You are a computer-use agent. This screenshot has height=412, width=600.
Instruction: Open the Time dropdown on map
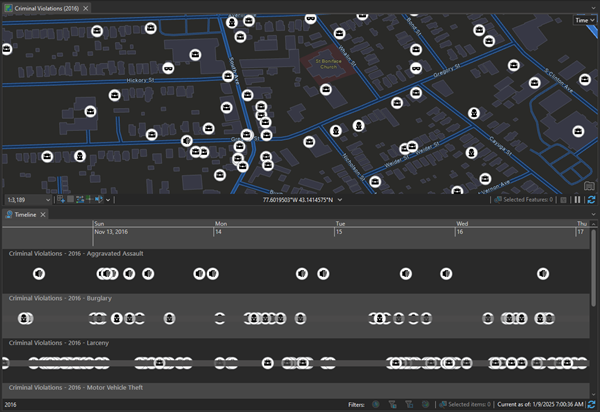583,20
